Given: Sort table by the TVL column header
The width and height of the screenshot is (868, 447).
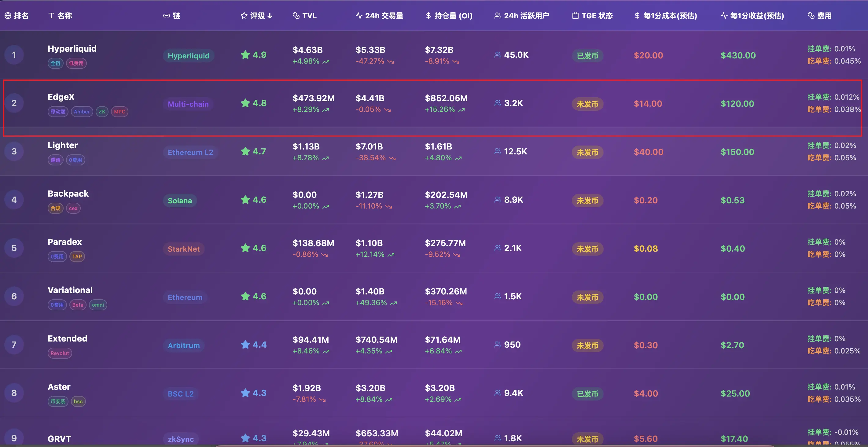Looking at the screenshot, I should (x=309, y=16).
